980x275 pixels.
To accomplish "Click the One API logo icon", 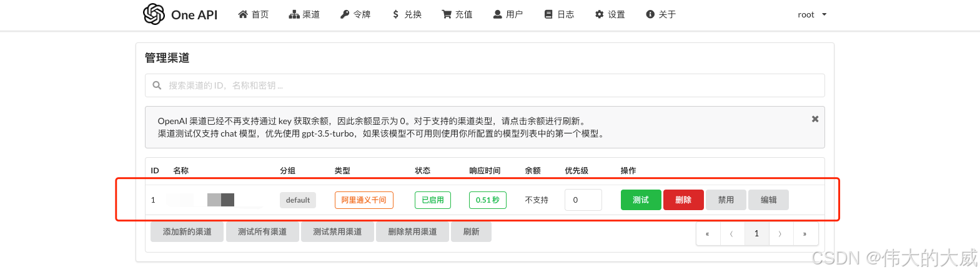I will coord(154,14).
